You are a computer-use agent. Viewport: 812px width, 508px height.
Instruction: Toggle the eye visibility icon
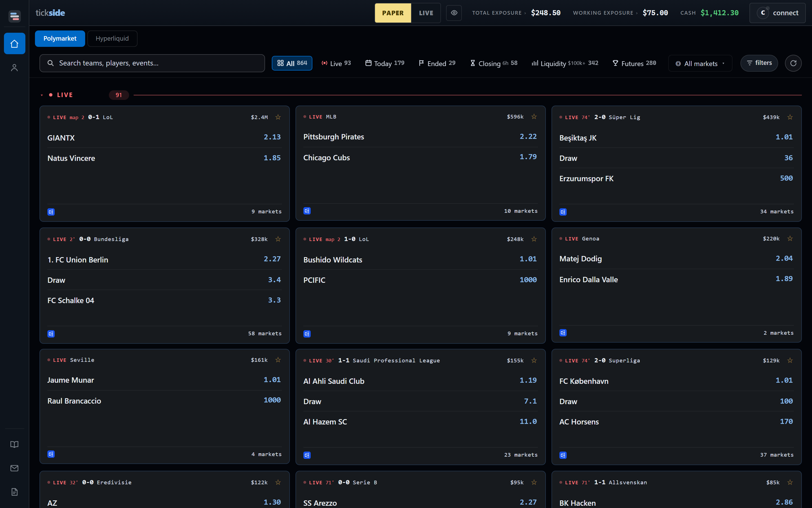(x=454, y=13)
